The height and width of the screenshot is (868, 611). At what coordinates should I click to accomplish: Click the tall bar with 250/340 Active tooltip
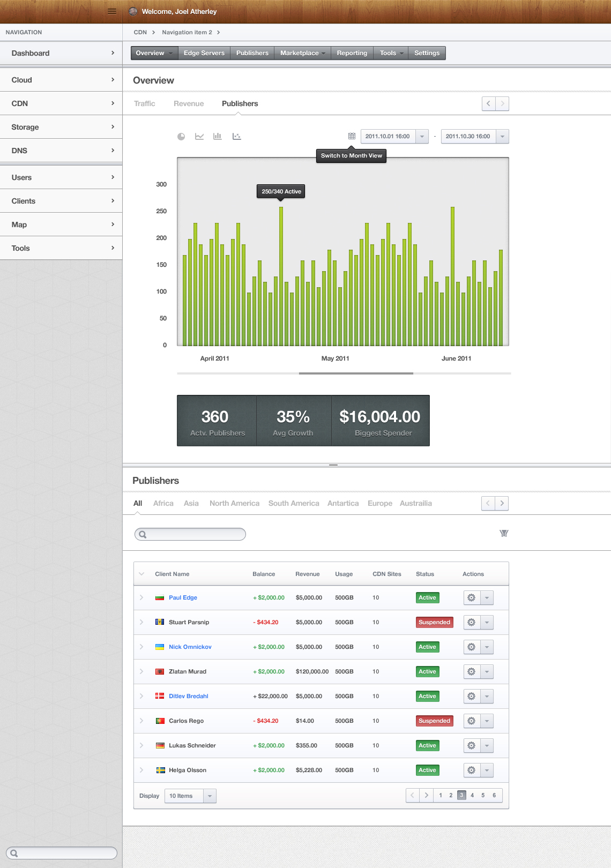tap(281, 276)
